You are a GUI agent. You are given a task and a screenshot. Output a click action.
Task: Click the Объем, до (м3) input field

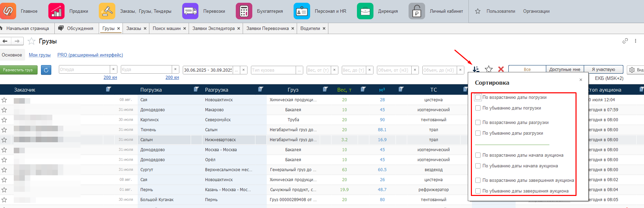click(x=440, y=70)
